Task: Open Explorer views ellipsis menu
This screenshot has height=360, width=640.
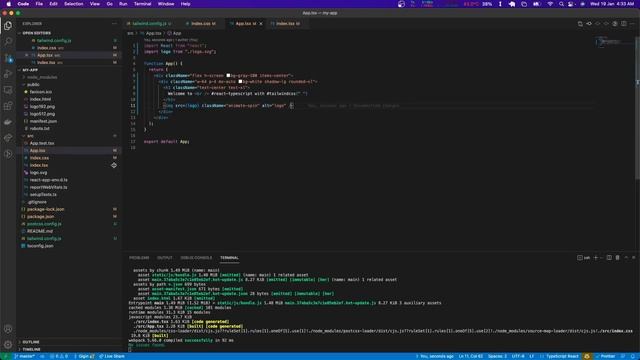Action: pyautogui.click(x=114, y=24)
